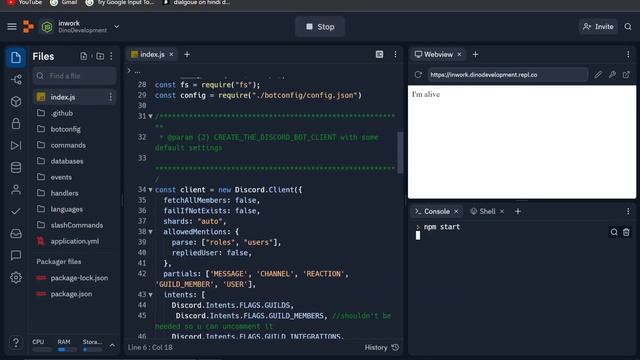Collapse code fold arrow at line 34
The width and height of the screenshot is (640, 360).
151,190
